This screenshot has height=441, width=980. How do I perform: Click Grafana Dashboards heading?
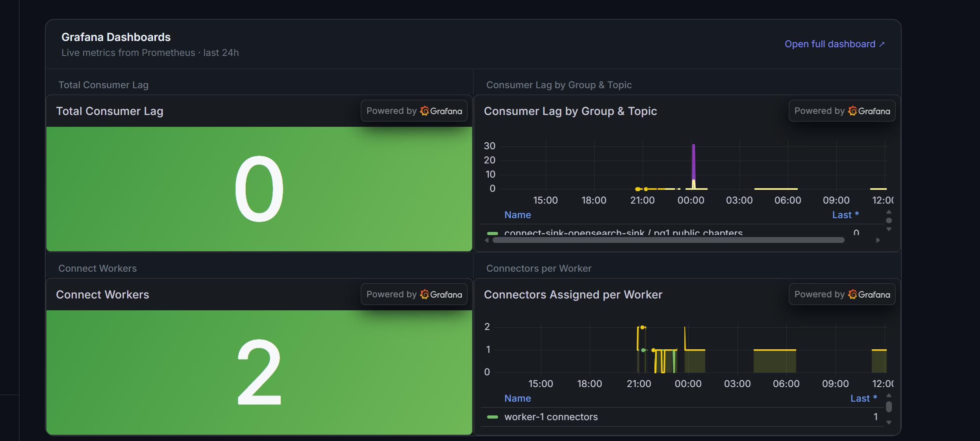pos(116,37)
